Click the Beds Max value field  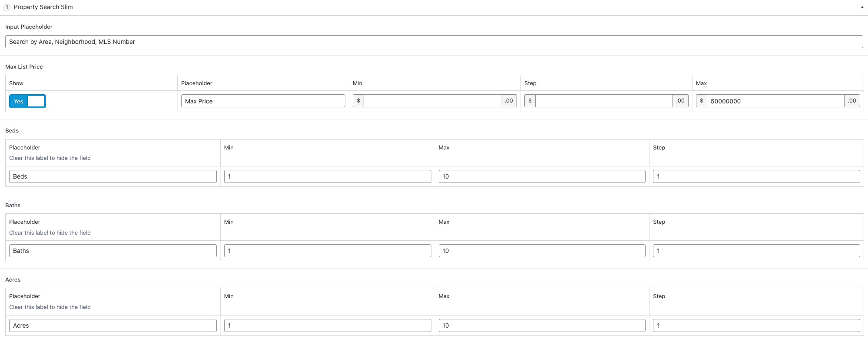click(542, 176)
